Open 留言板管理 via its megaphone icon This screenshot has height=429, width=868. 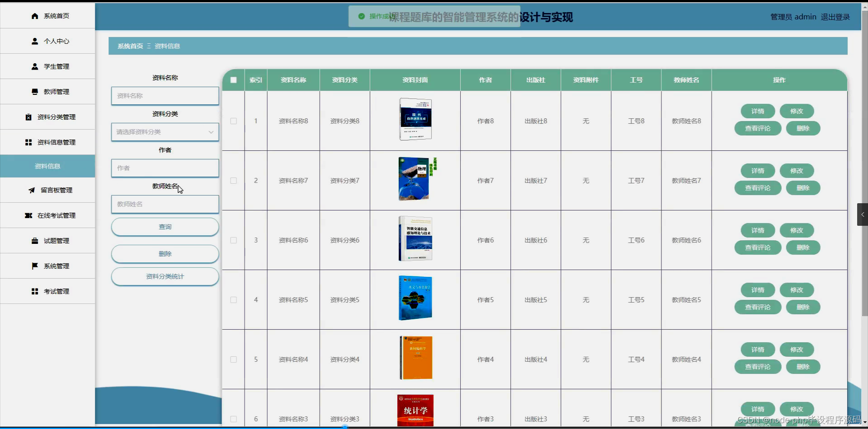[32, 190]
